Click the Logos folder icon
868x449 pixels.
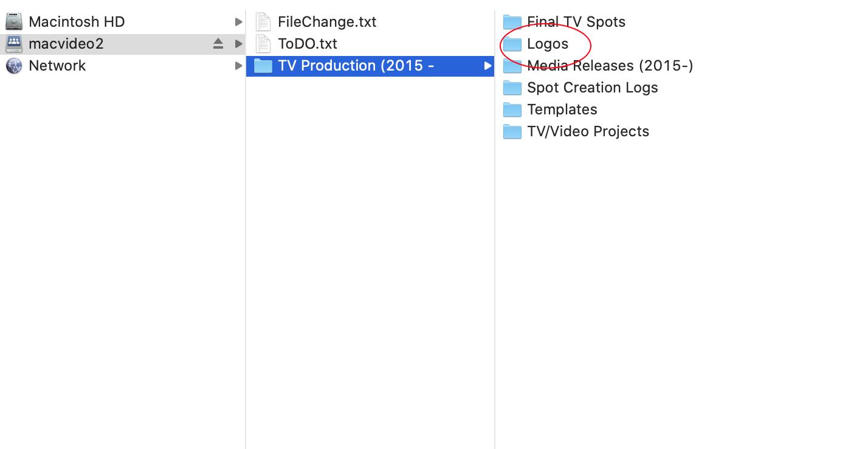pyautogui.click(x=512, y=44)
